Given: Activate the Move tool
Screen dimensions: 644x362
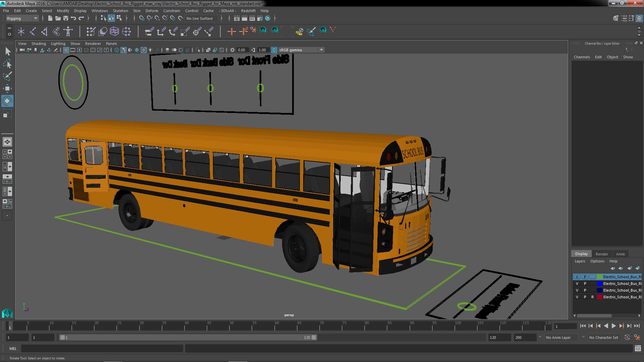Looking at the screenshot, I should pos(7,88).
